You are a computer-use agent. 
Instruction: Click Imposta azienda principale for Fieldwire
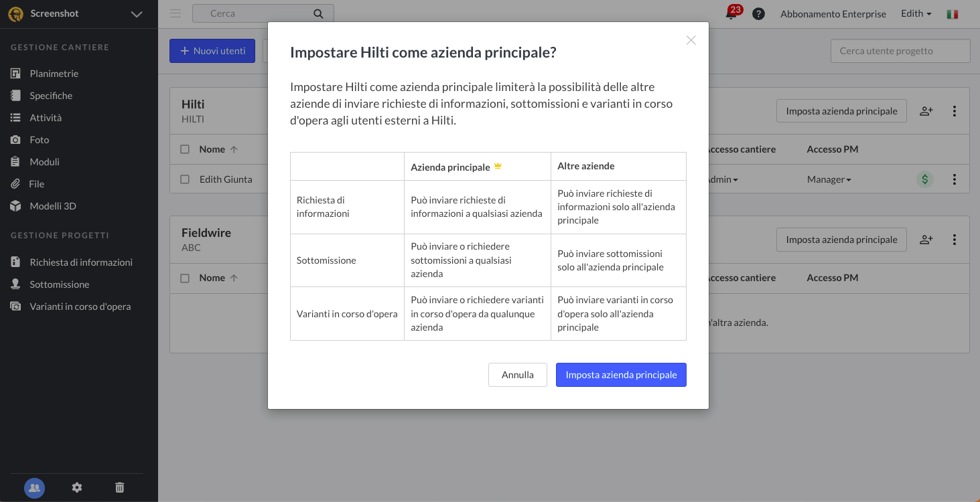(841, 240)
